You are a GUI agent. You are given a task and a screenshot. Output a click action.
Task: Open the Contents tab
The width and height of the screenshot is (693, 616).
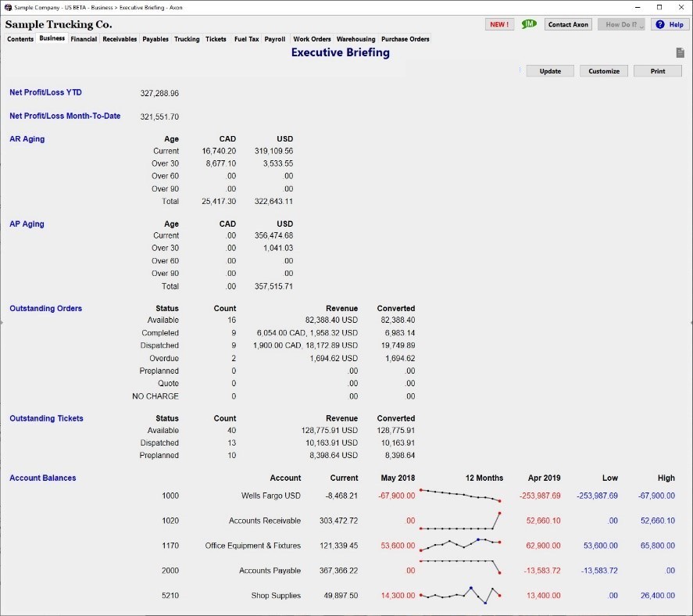tap(20, 39)
